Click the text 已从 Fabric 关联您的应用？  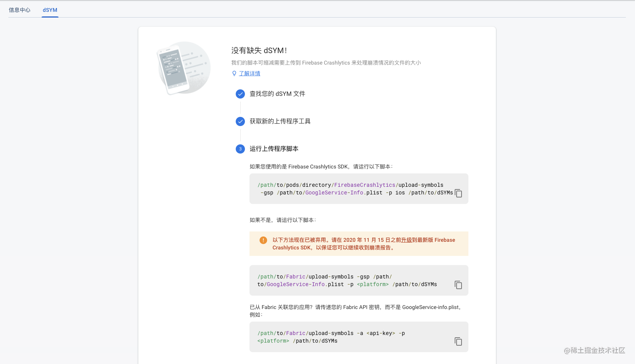(x=281, y=307)
